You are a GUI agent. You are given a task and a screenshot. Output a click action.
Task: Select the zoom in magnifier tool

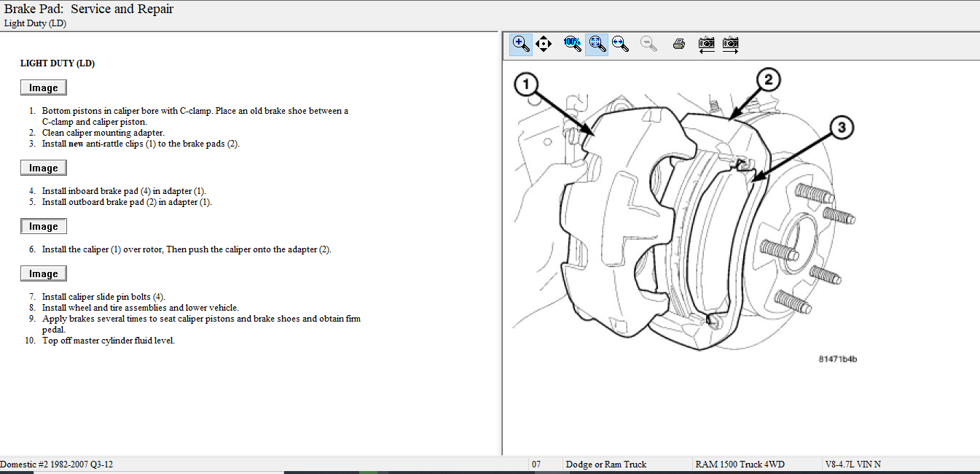[521, 44]
